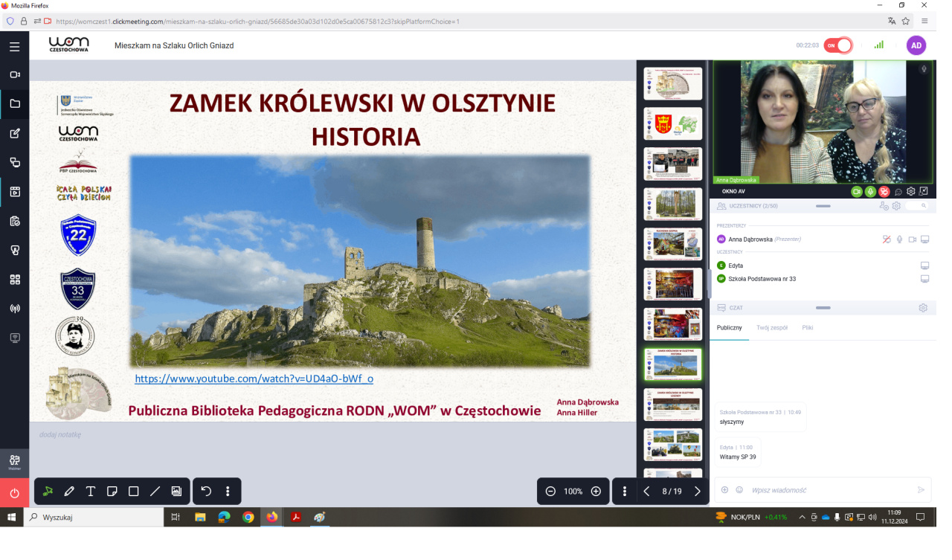This screenshot has width=952, height=560.
Task: Pick the rectangle shape tool
Action: 134,492
